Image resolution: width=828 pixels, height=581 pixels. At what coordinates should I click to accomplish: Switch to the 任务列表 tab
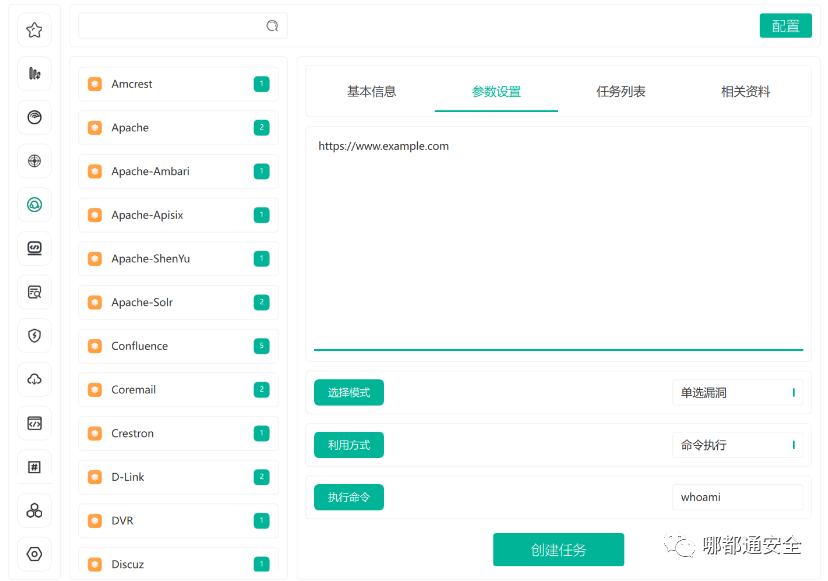tap(621, 92)
